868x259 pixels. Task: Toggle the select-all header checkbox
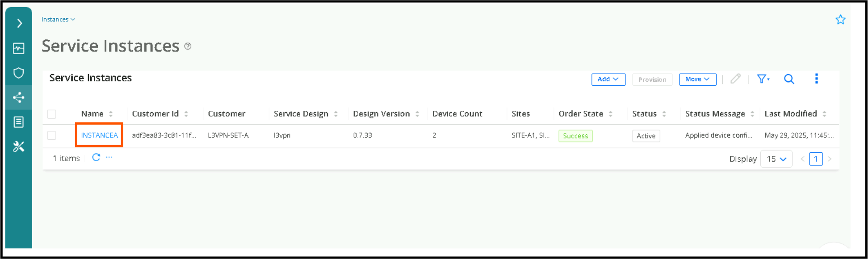click(52, 114)
